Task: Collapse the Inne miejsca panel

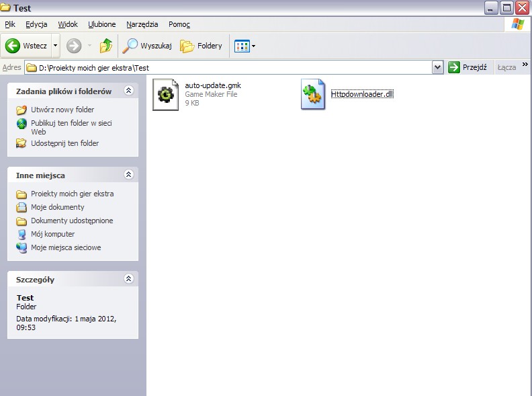Action: point(129,175)
